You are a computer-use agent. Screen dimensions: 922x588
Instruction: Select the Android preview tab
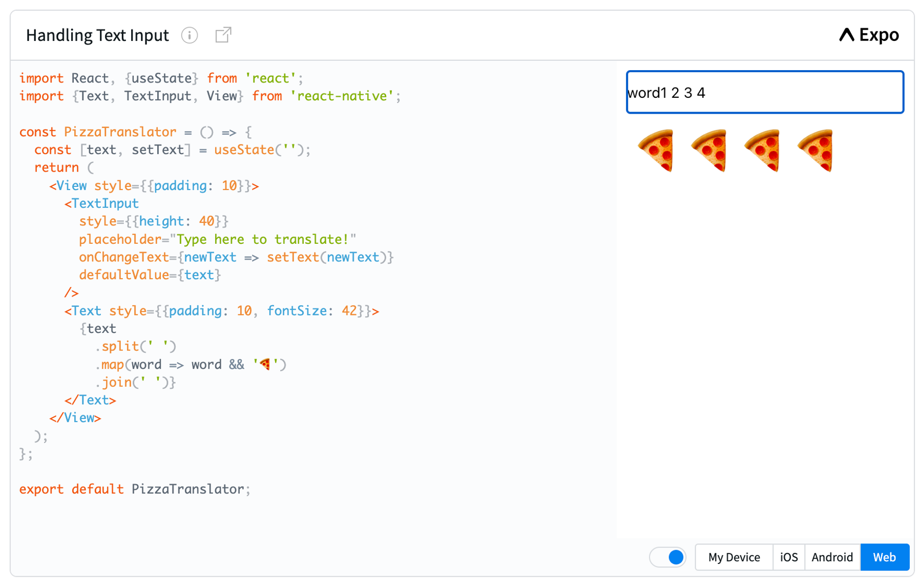coord(832,557)
